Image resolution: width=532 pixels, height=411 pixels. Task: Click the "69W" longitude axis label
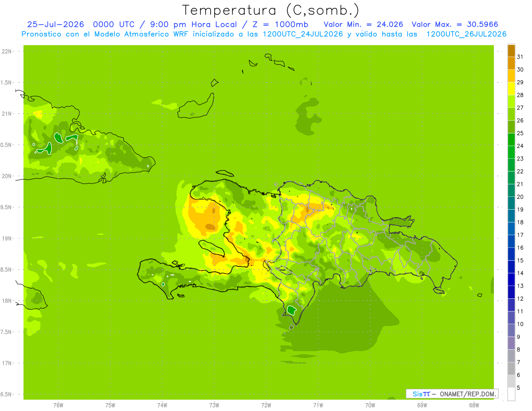(x=422, y=405)
